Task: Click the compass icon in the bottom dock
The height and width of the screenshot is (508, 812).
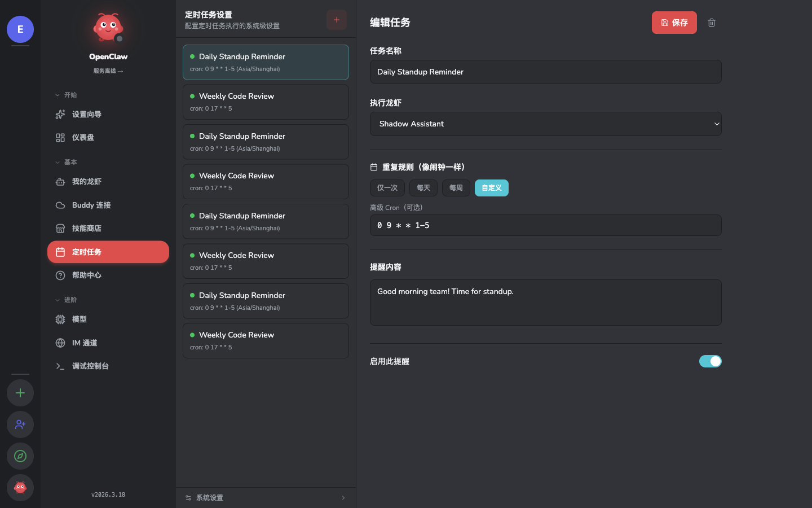Action: click(x=20, y=456)
